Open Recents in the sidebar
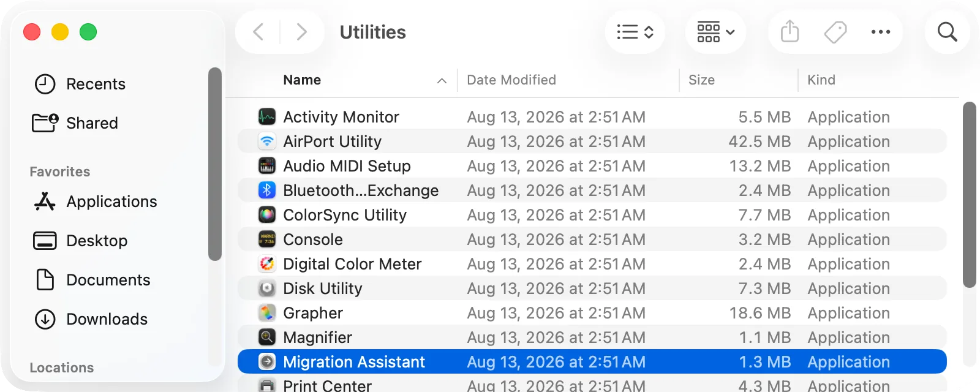Viewport: 980px width, 392px height. (x=96, y=84)
